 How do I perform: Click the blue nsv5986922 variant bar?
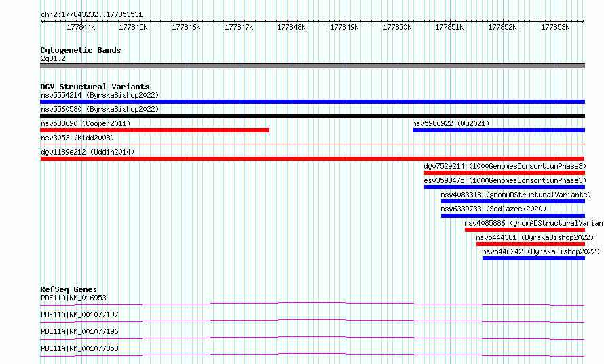pyautogui.click(x=499, y=130)
